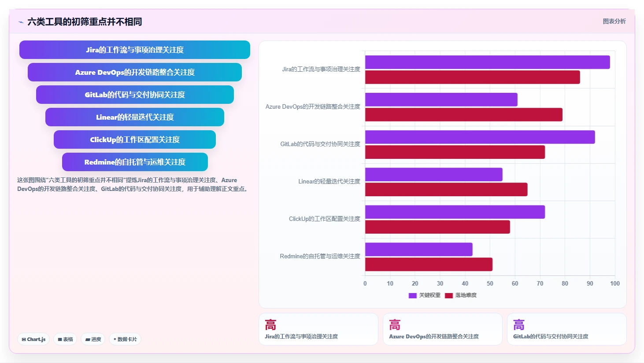644x363 pixels.
Task: Click the heading 六类工具的初筛重点并不相同
Action: click(x=85, y=22)
